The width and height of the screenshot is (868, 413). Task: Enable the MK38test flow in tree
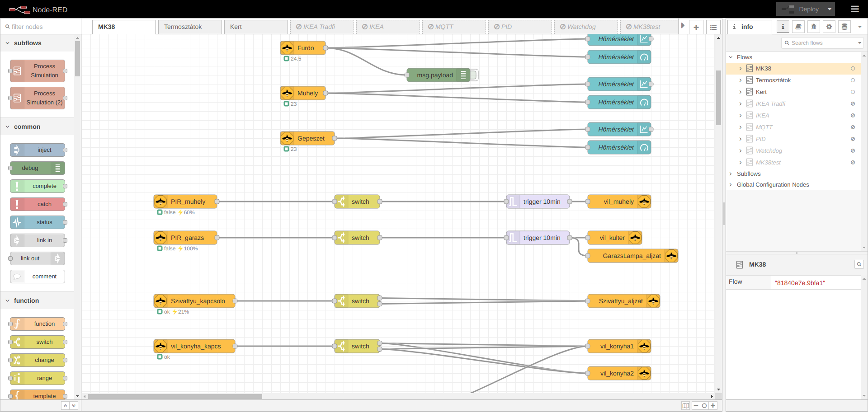point(853,163)
